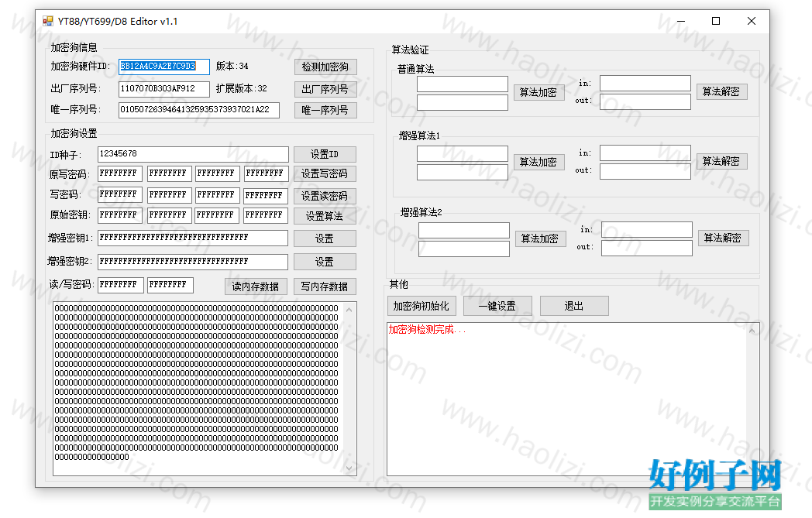The width and height of the screenshot is (812, 518).
Task: Focus the 加密狗硬件ID field
Action: click(x=164, y=67)
